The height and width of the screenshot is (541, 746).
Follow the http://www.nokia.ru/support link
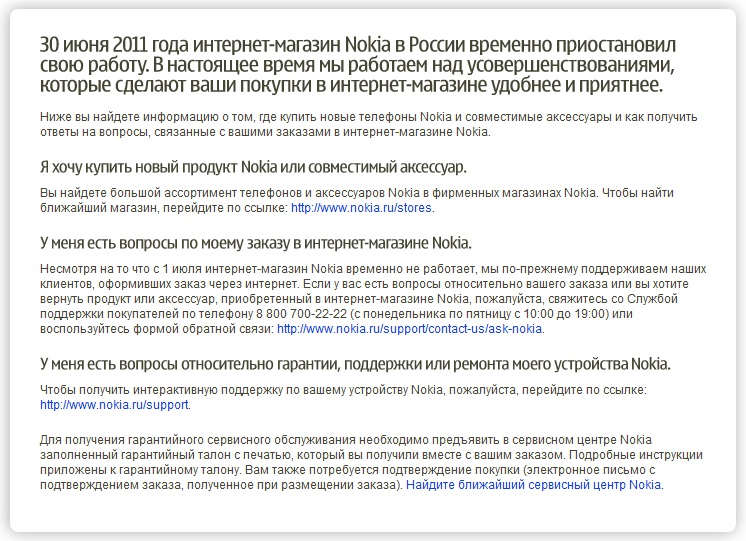pyautogui.click(x=114, y=405)
